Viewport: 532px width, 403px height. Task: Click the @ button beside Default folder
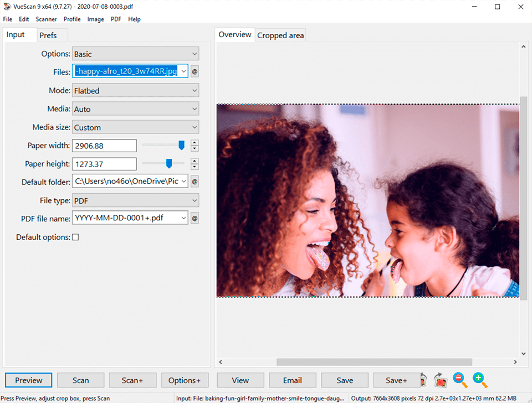tap(195, 182)
